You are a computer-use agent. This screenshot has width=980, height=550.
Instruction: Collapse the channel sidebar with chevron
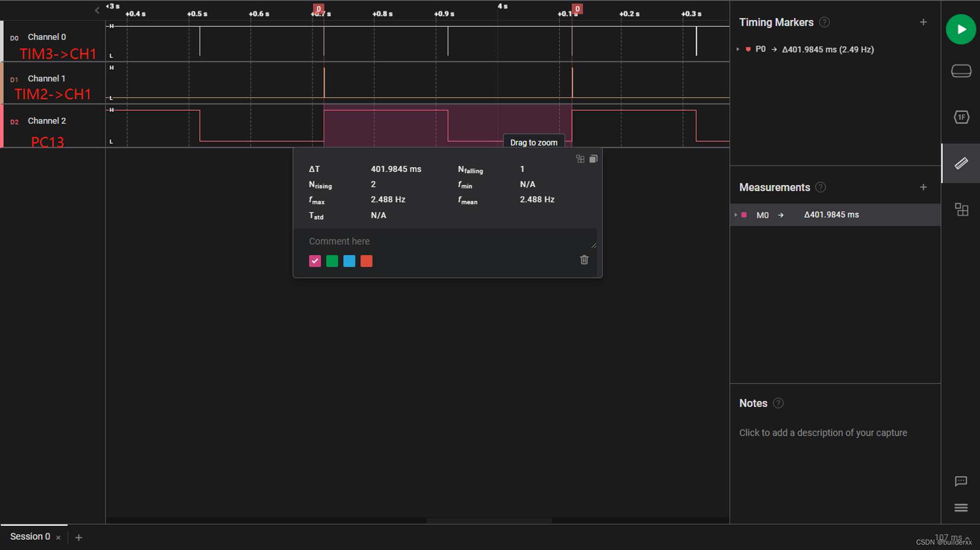[97, 10]
